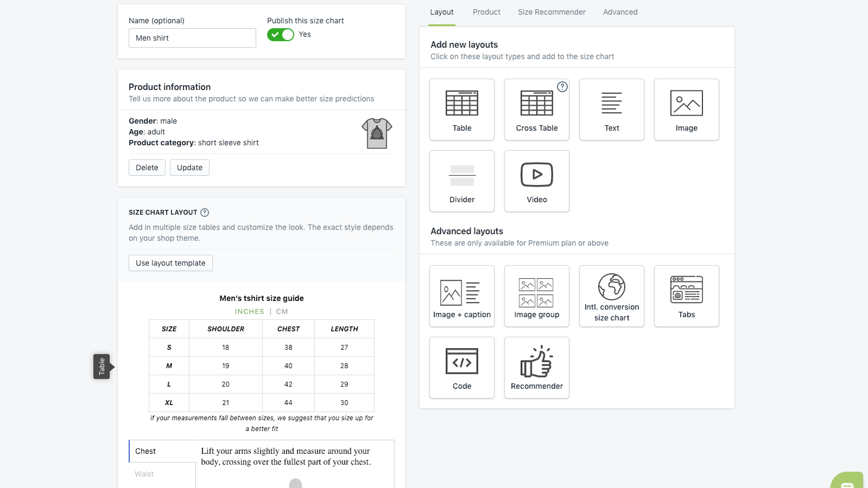The height and width of the screenshot is (488, 868).
Task: Insert a Code layout block
Action: [x=462, y=368]
